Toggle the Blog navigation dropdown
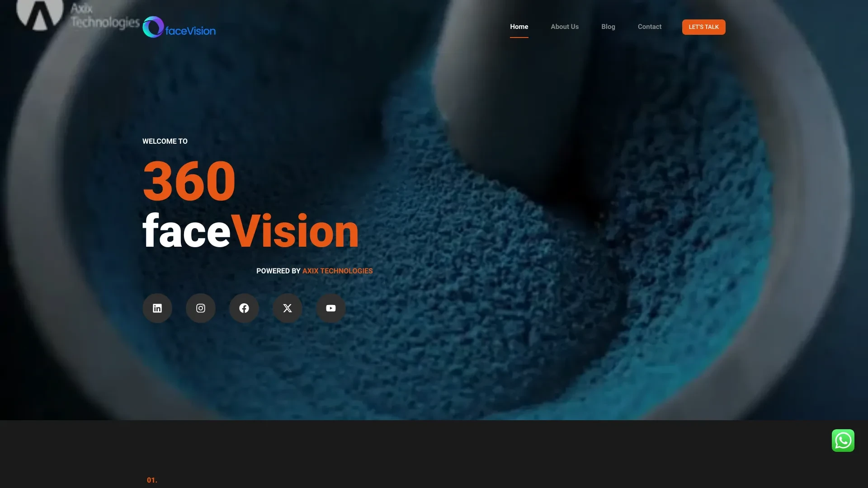This screenshot has width=868, height=488. [608, 27]
